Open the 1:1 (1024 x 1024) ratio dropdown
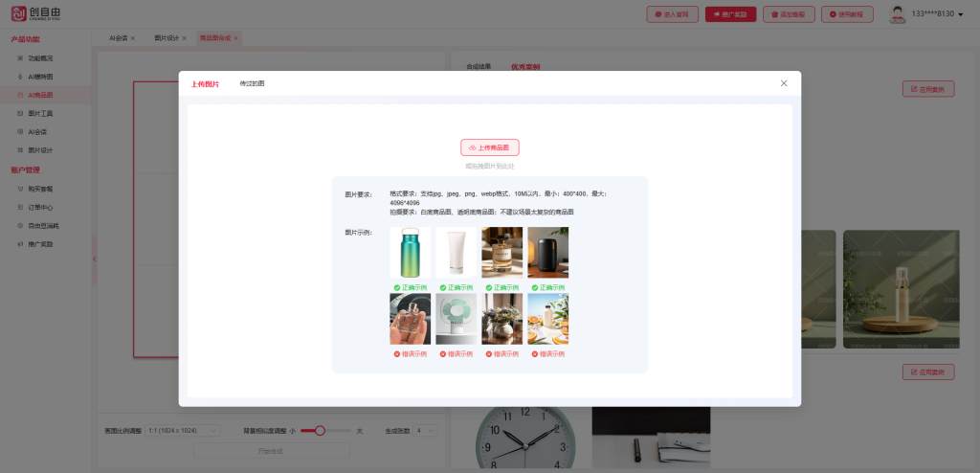The height and width of the screenshot is (473, 980). click(x=186, y=431)
